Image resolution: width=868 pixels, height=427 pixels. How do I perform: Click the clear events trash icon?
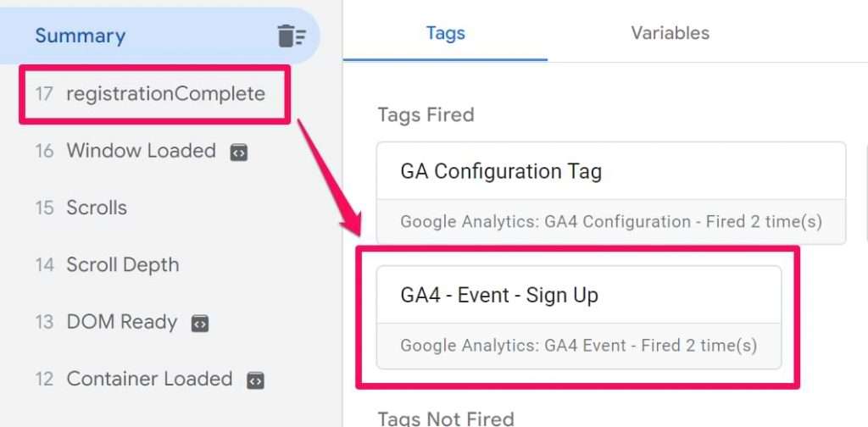[292, 36]
